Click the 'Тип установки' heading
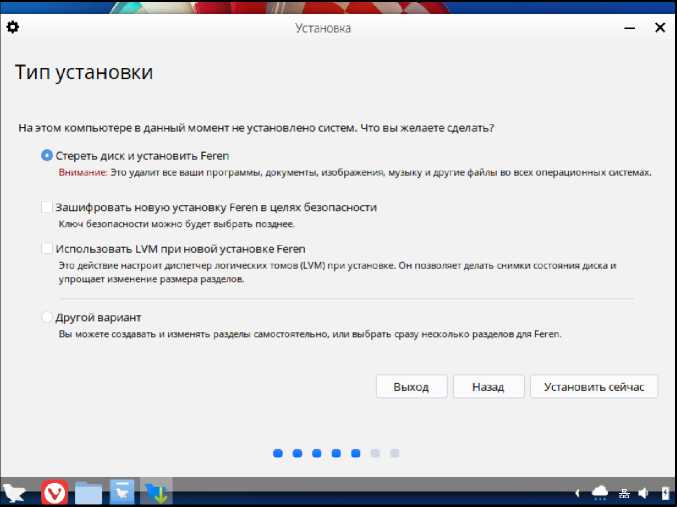Screen dimensions: 677x507 tap(84, 72)
